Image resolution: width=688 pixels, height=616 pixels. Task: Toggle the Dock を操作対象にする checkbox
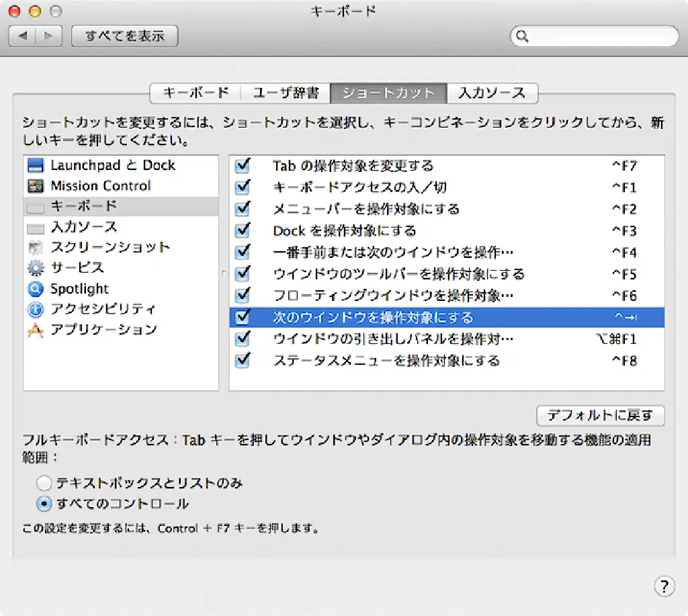(243, 231)
